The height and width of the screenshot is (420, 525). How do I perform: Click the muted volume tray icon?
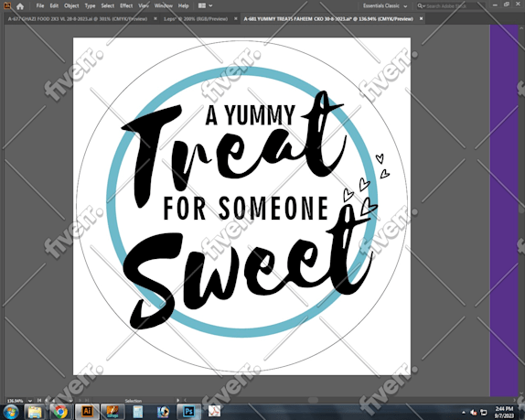(x=474, y=413)
